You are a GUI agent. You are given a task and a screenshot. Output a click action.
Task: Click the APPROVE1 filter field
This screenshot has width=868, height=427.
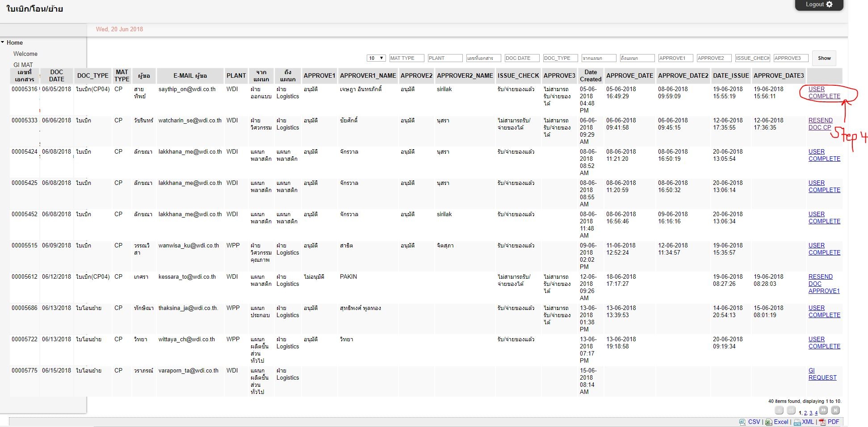[x=675, y=58]
